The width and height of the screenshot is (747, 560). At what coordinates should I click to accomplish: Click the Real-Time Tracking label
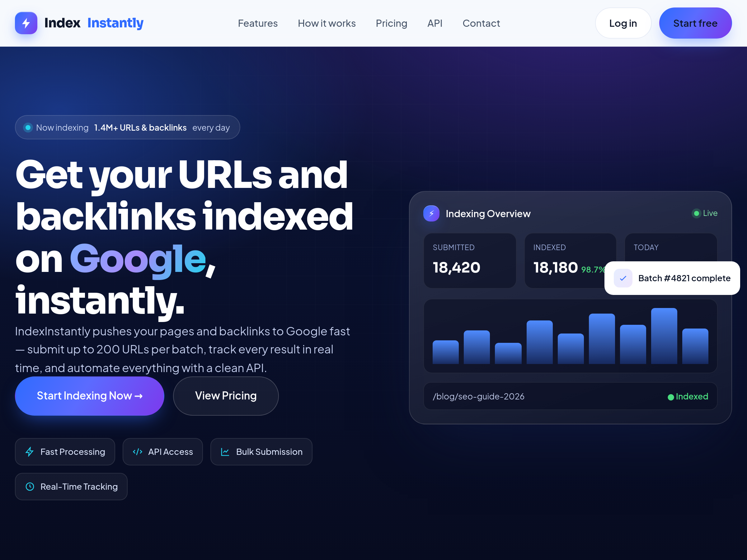click(79, 486)
